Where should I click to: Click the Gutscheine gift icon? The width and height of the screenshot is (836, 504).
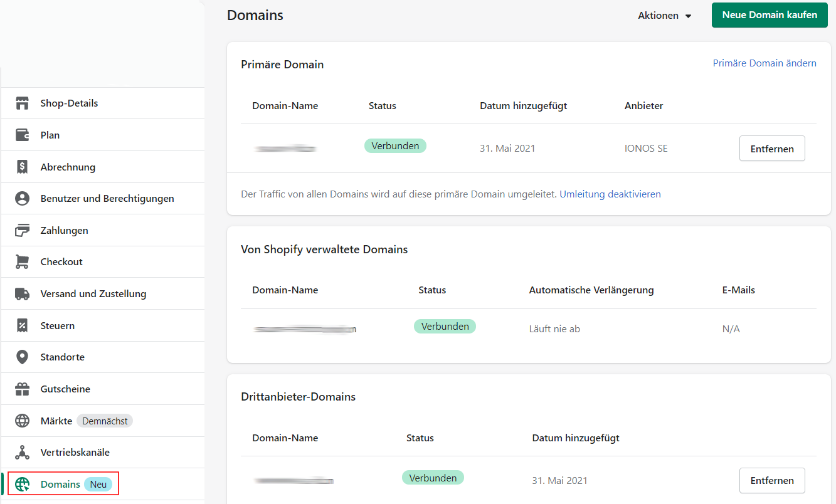point(23,389)
